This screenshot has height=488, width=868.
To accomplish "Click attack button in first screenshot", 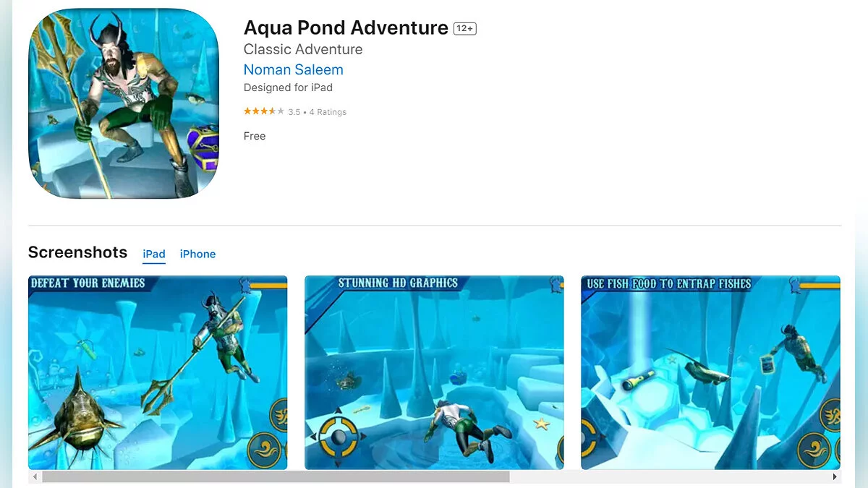I will [x=264, y=449].
